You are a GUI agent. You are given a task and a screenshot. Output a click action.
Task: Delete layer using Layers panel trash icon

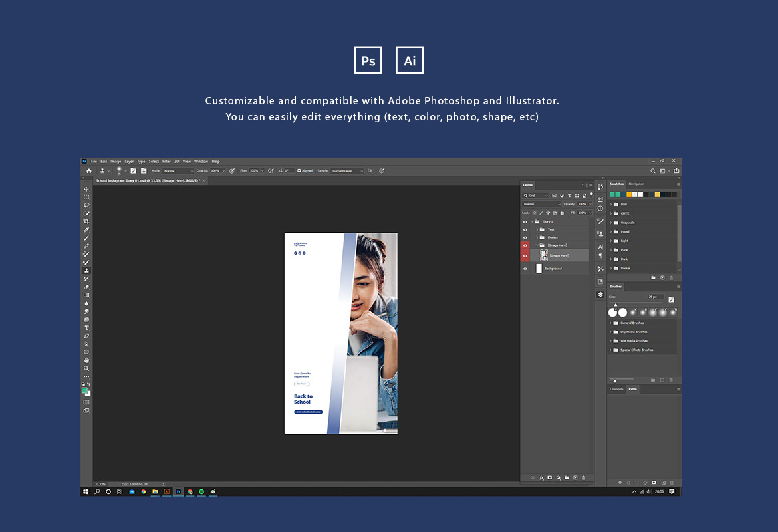coord(583,477)
